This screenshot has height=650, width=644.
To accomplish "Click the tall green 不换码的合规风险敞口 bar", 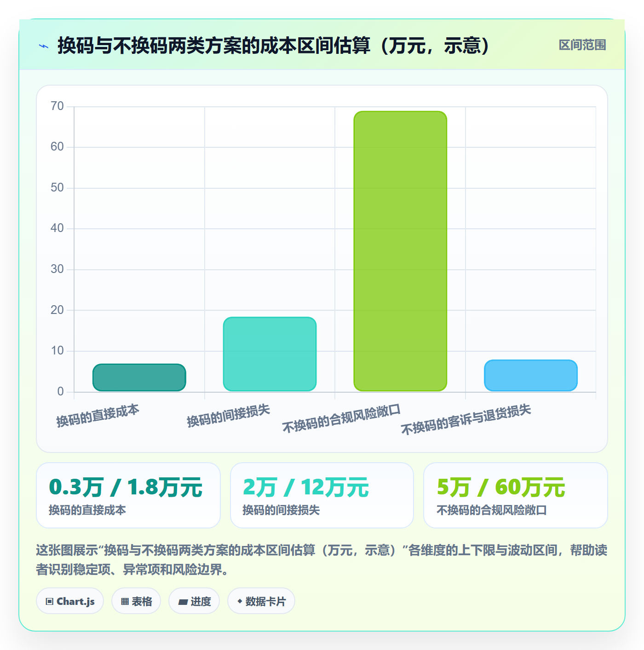I will (x=400, y=251).
